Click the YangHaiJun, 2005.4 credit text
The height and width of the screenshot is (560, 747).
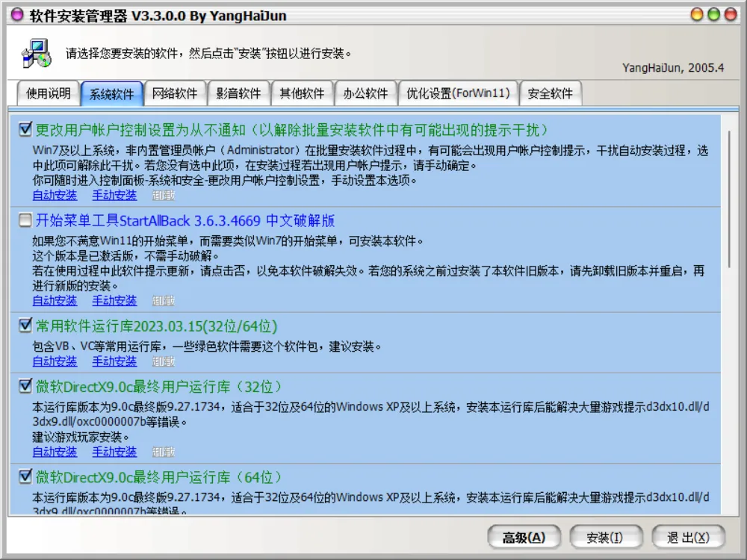[673, 68]
